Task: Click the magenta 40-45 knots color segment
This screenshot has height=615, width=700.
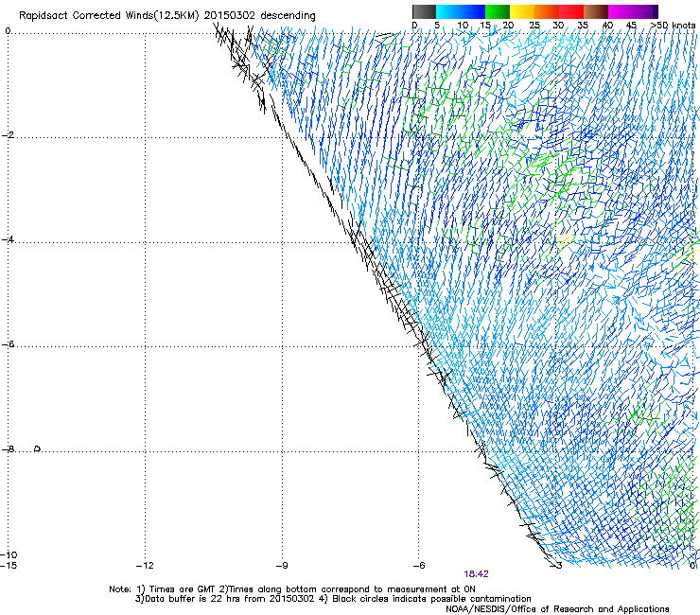Action: 621,11
